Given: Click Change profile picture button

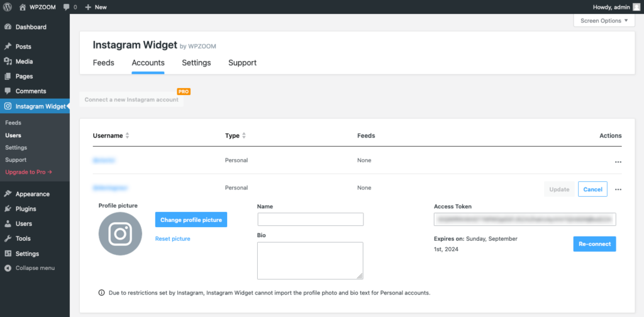Looking at the screenshot, I should [x=191, y=220].
